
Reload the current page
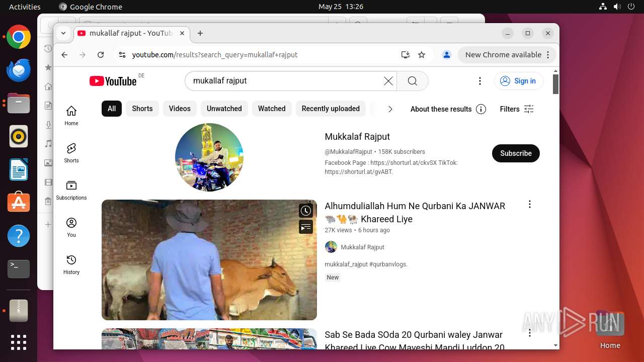click(101, 55)
